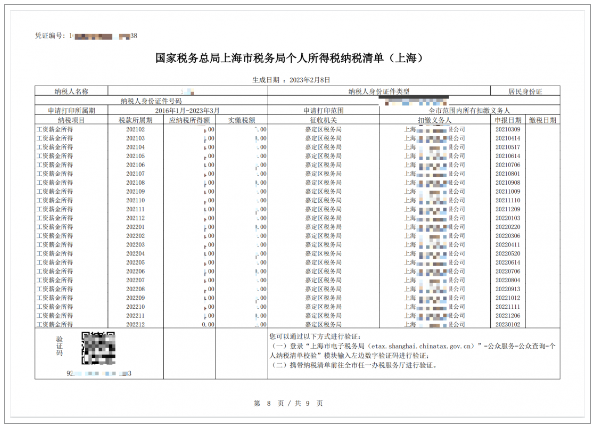Click declaration date cell 20210801
This screenshot has height=430, width=599.
point(508,174)
